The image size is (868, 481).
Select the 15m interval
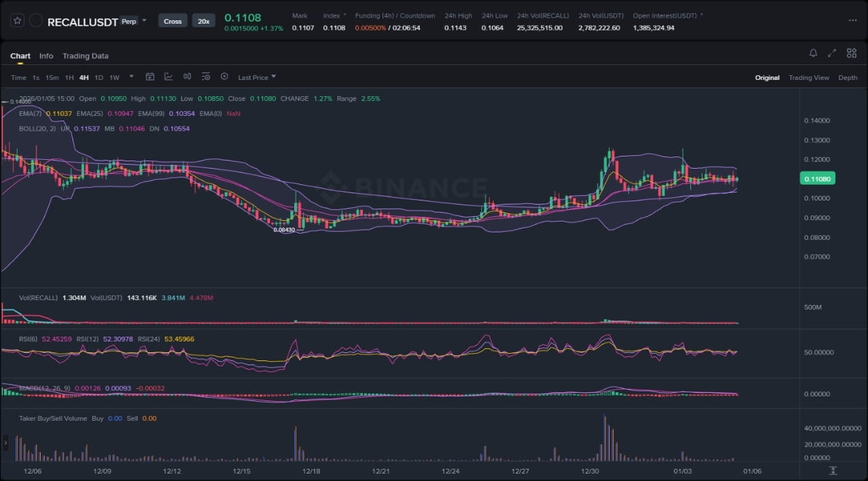coord(52,78)
